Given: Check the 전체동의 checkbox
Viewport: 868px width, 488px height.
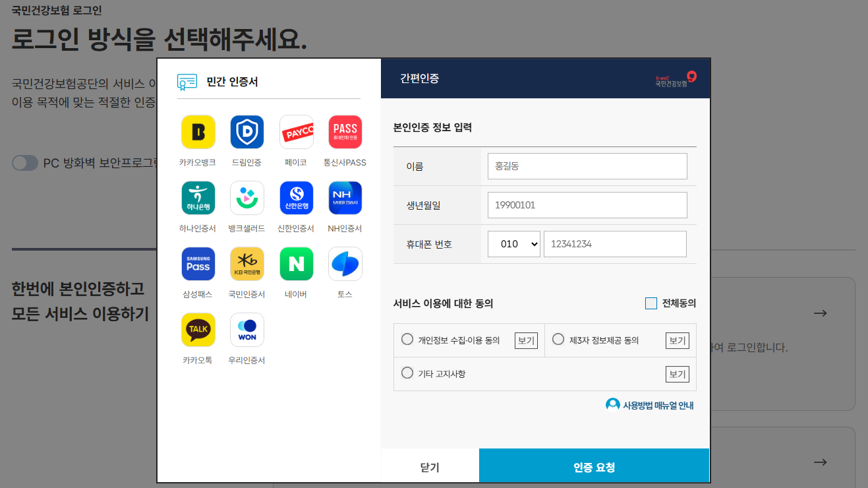Looking at the screenshot, I should 651,303.
